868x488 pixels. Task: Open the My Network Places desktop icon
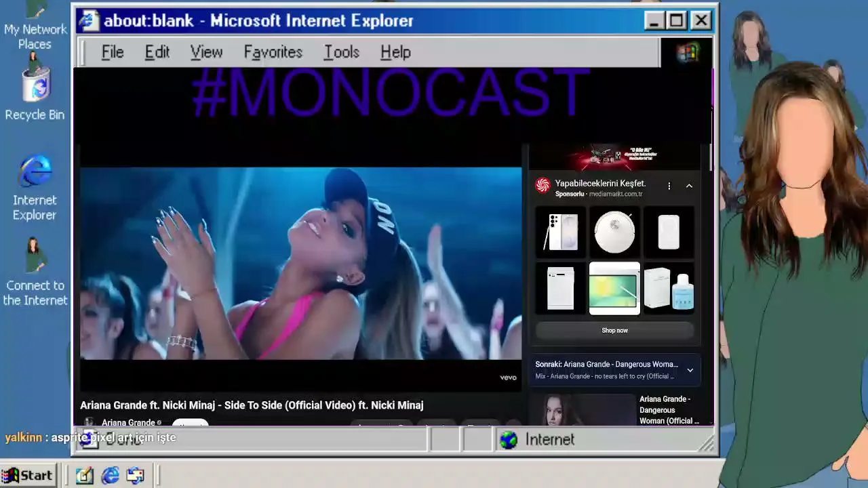(35, 27)
